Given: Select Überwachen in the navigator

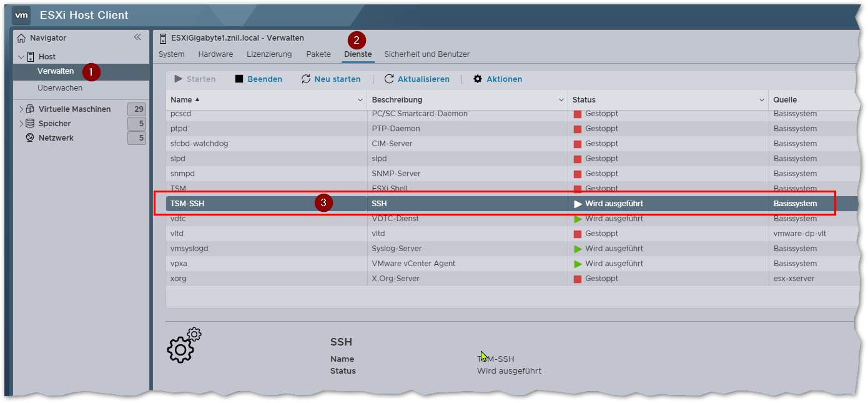Looking at the screenshot, I should point(60,88).
